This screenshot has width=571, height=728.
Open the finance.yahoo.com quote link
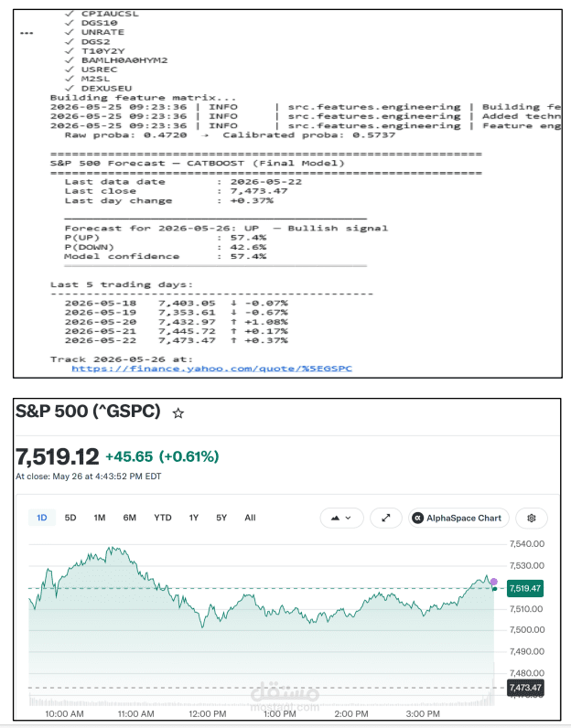[212, 369]
